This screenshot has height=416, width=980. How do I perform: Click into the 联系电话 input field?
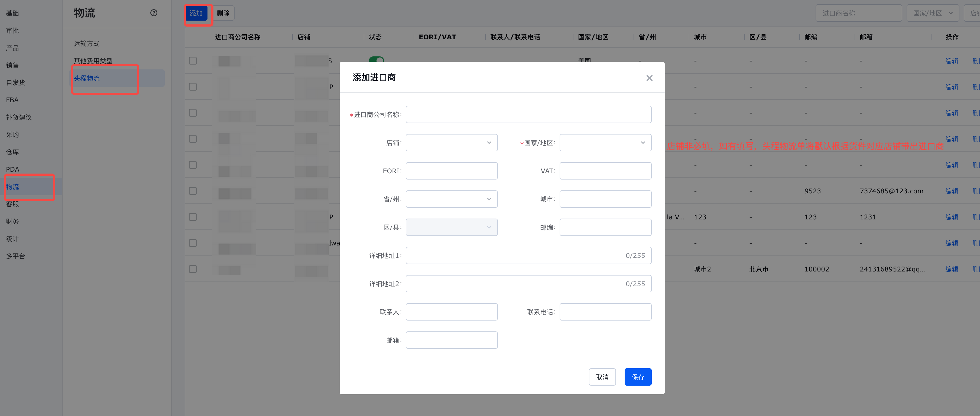click(x=605, y=312)
